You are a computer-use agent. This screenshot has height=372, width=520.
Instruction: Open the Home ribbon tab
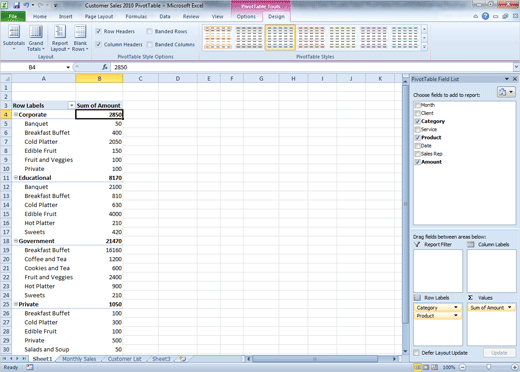point(40,16)
